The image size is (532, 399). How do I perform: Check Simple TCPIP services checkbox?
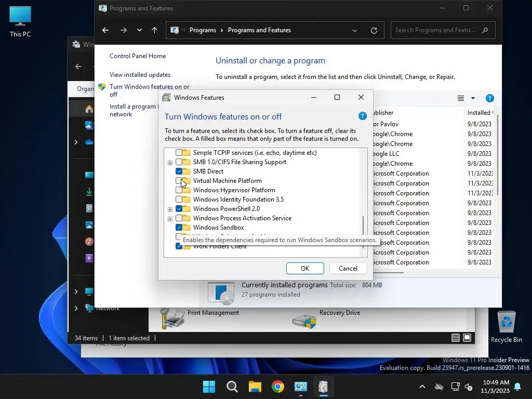pos(179,153)
